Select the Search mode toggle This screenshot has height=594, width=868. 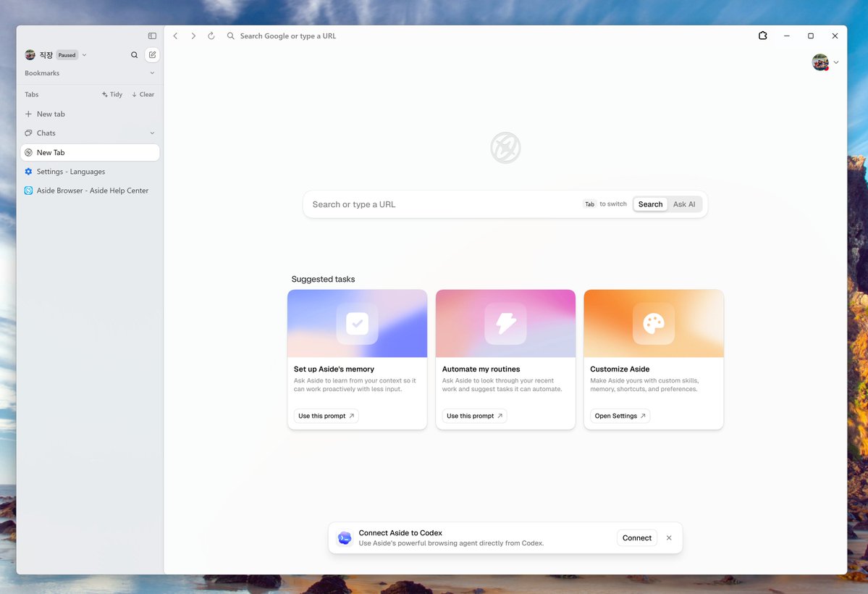(x=650, y=204)
